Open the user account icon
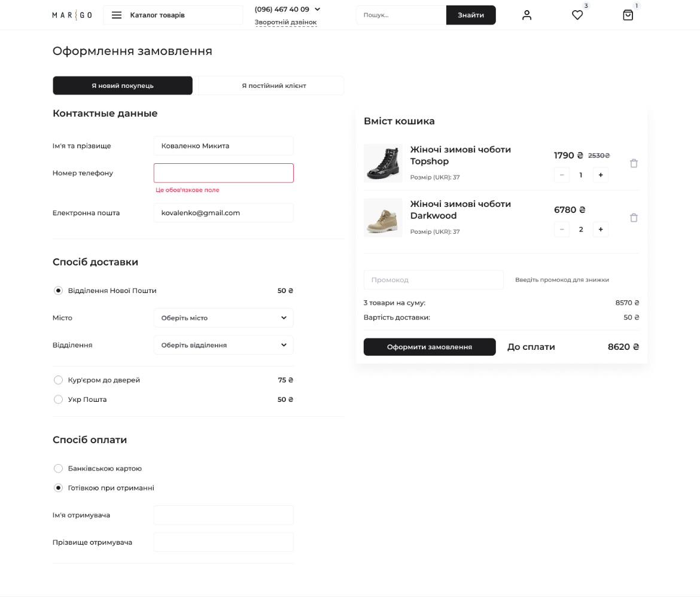The width and height of the screenshot is (700, 598). pos(526,15)
